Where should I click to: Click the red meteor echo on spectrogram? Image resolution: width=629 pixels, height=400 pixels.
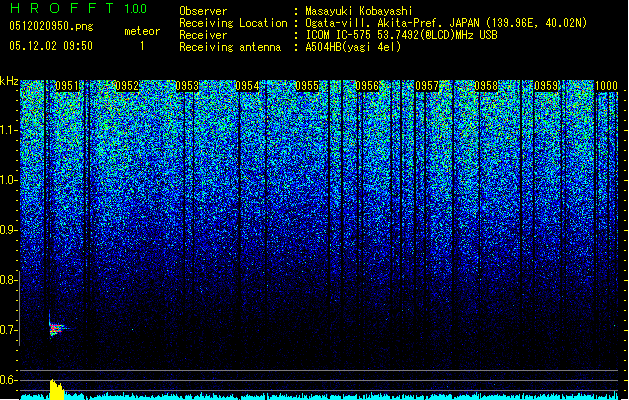[55, 329]
